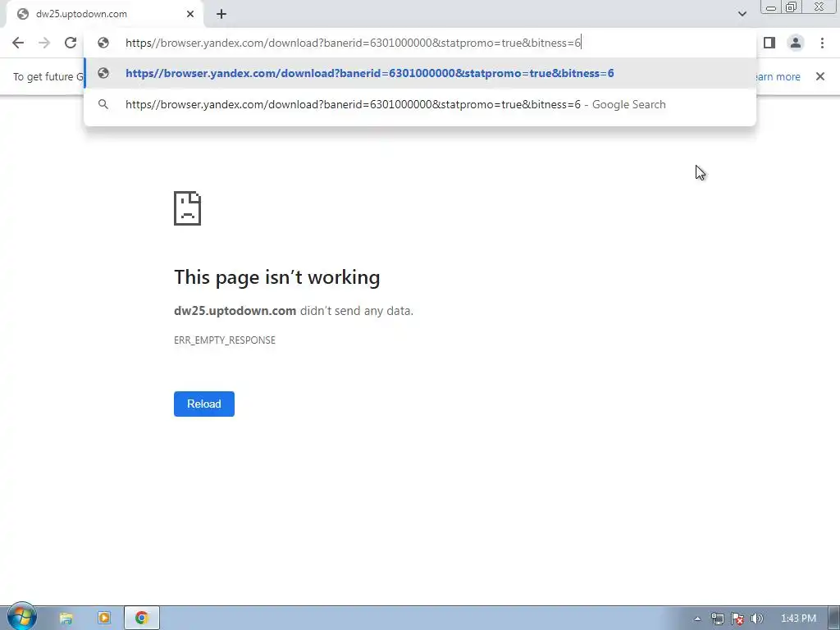The height and width of the screenshot is (630, 840).
Task: Open the profile avatar icon
Action: point(796,43)
